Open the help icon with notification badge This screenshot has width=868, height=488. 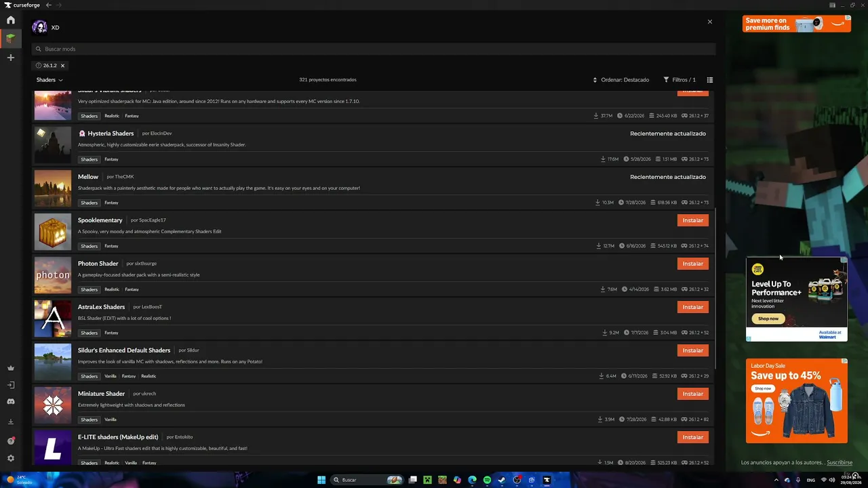click(10, 441)
